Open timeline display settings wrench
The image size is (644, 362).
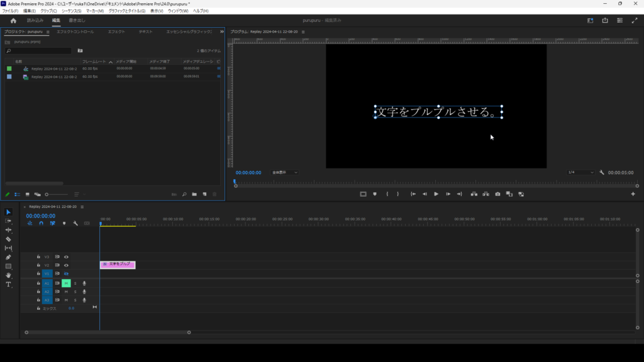click(x=75, y=223)
